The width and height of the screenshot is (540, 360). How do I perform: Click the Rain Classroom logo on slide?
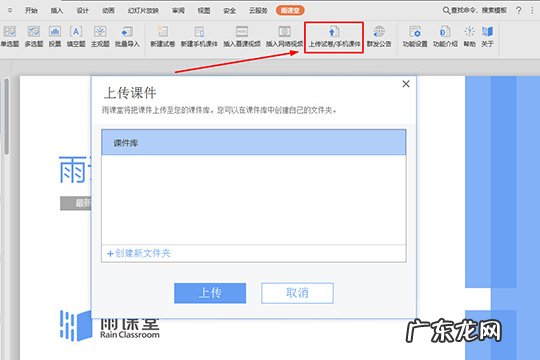(x=110, y=327)
